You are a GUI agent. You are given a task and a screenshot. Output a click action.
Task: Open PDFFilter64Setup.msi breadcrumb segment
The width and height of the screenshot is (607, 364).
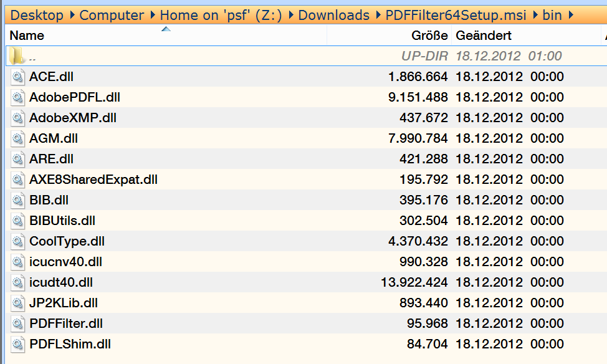[456, 16]
